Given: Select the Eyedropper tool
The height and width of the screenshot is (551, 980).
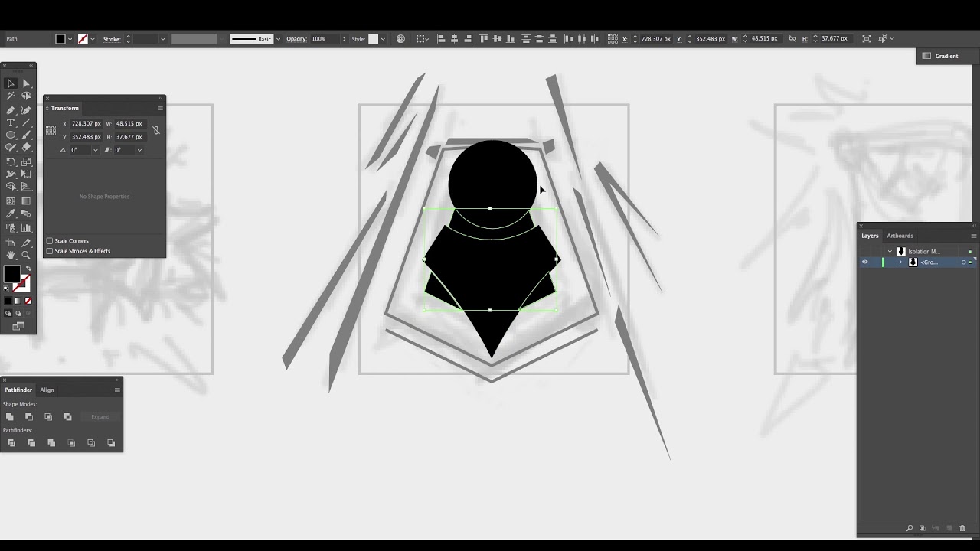Looking at the screenshot, I should pyautogui.click(x=11, y=214).
